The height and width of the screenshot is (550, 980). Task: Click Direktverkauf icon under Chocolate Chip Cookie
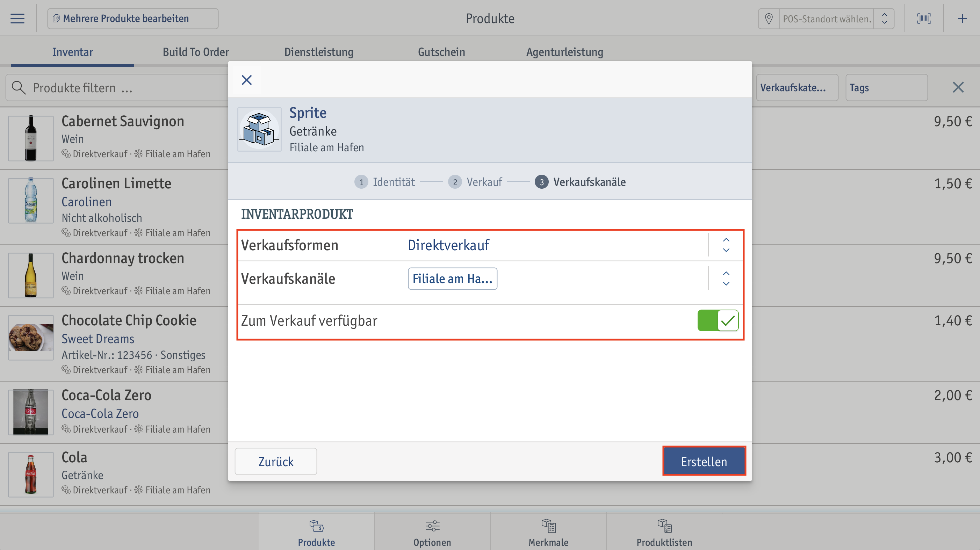point(66,370)
